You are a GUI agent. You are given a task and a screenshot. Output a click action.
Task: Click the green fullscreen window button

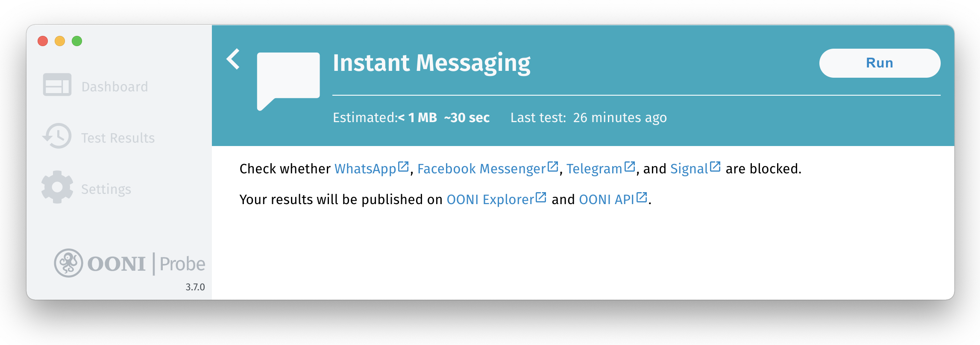click(x=77, y=41)
